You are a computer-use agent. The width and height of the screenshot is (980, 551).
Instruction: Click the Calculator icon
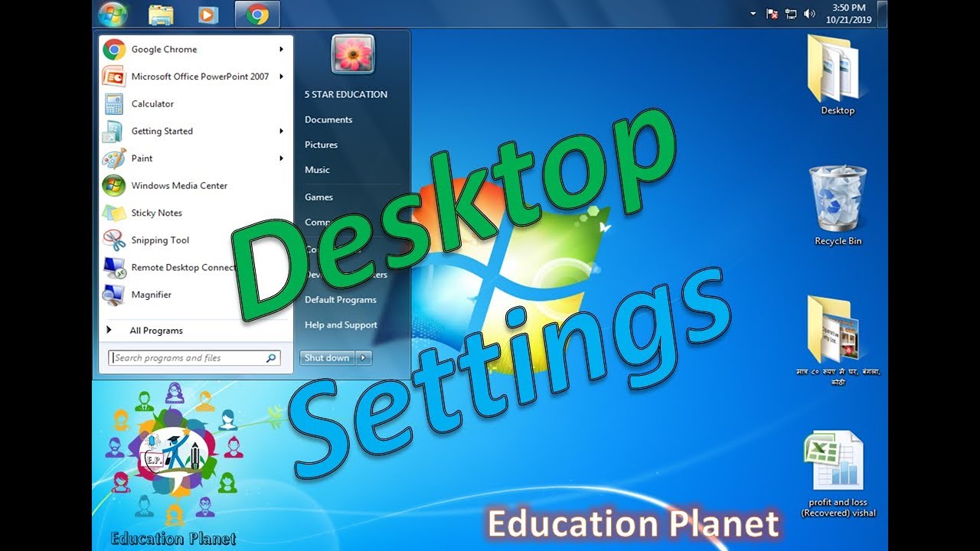click(114, 104)
